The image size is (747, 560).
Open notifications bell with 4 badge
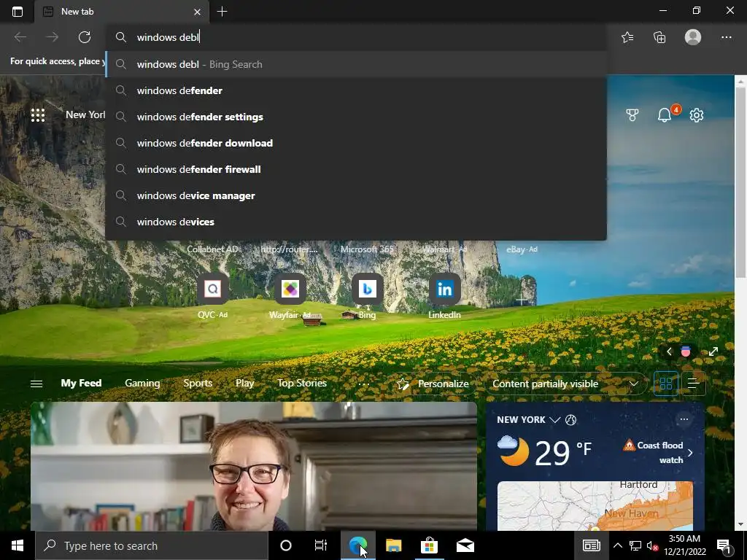pos(665,114)
